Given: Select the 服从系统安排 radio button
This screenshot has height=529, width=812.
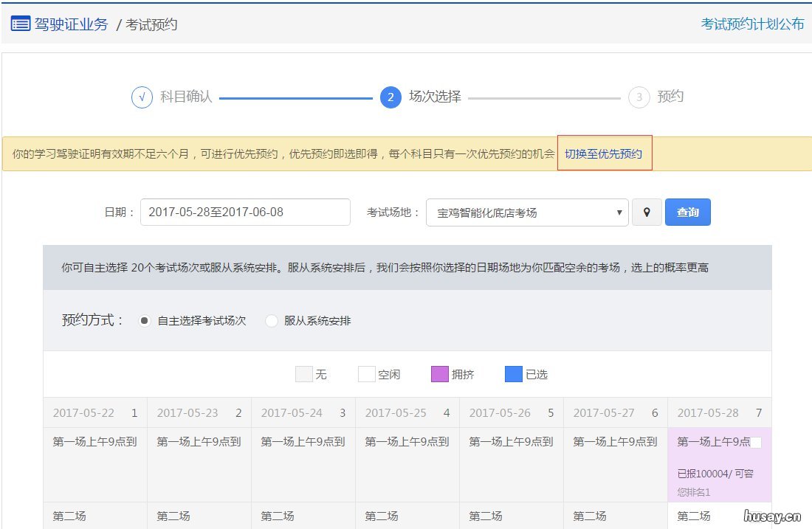Looking at the screenshot, I should pyautogui.click(x=272, y=321).
